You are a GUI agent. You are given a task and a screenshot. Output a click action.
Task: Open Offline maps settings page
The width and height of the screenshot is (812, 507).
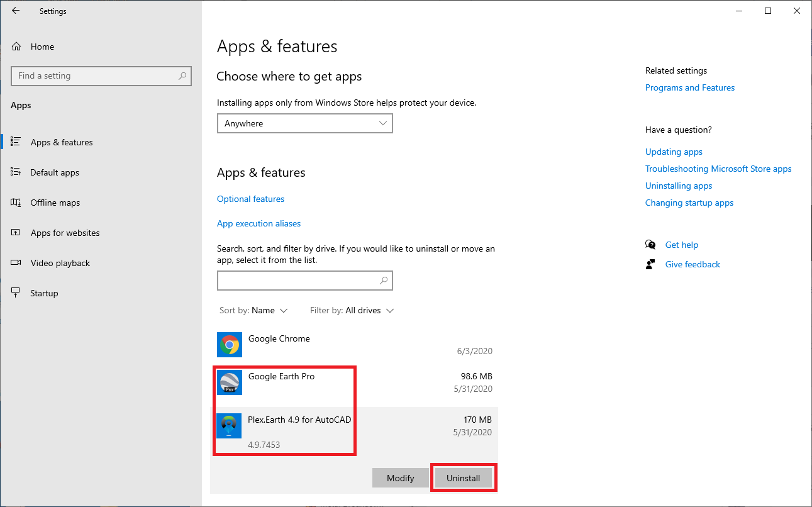[55, 203]
